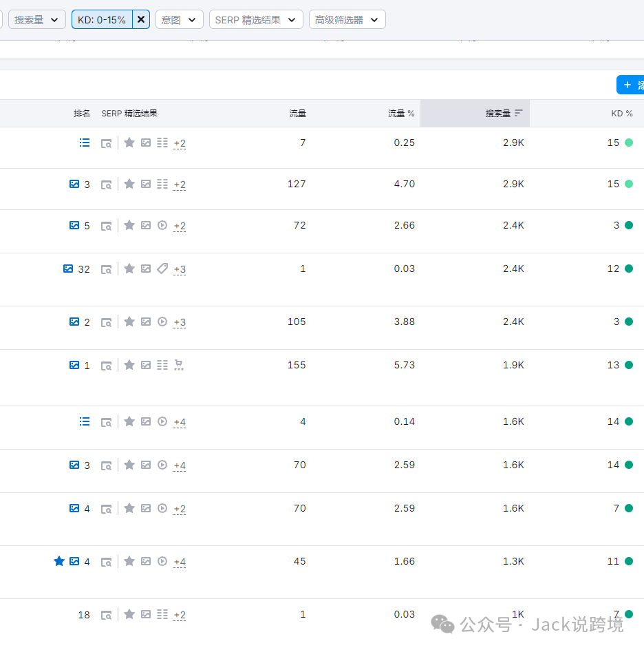Open SERP view icon in rank 32 row
644x650 pixels.
click(x=107, y=269)
